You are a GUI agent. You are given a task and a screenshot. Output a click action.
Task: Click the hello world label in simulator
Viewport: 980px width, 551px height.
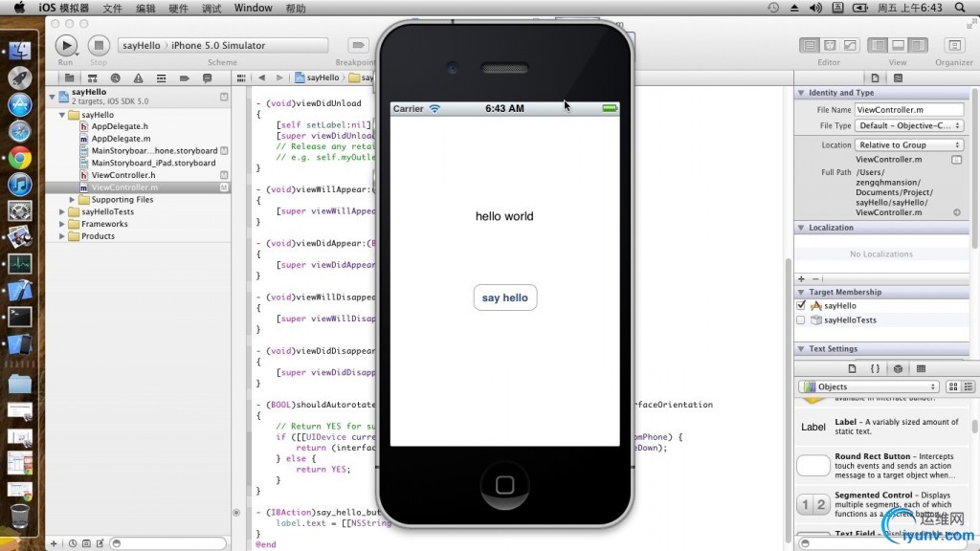click(x=504, y=216)
